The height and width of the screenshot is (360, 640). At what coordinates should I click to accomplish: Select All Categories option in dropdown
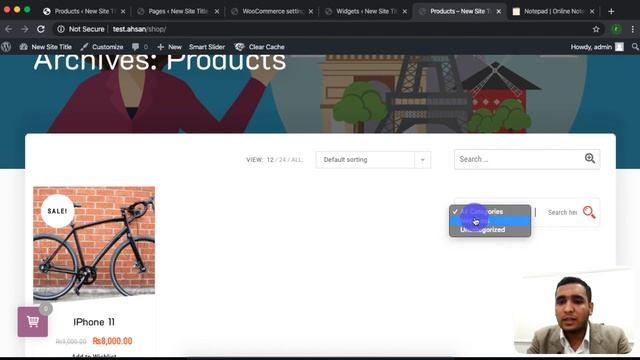click(490, 211)
